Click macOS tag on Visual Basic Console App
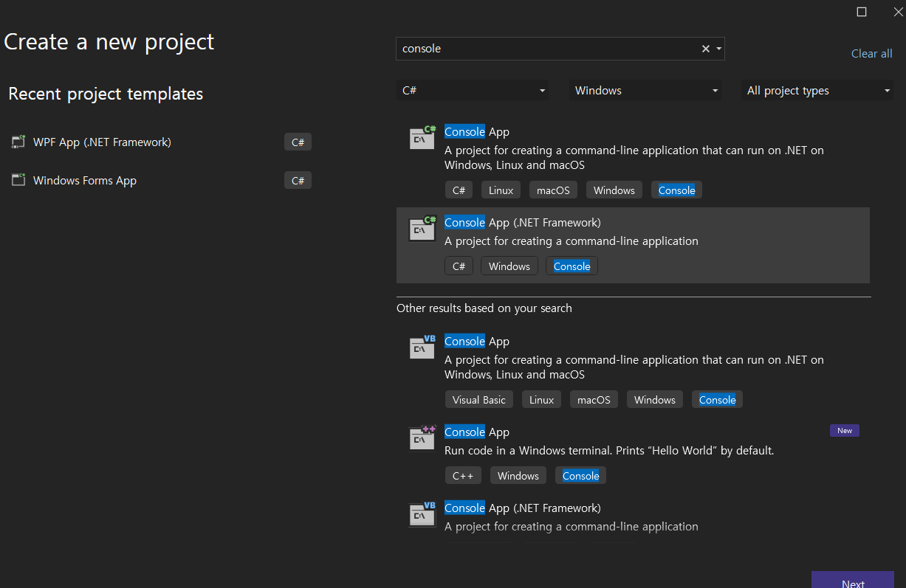The image size is (906, 588). pos(594,399)
